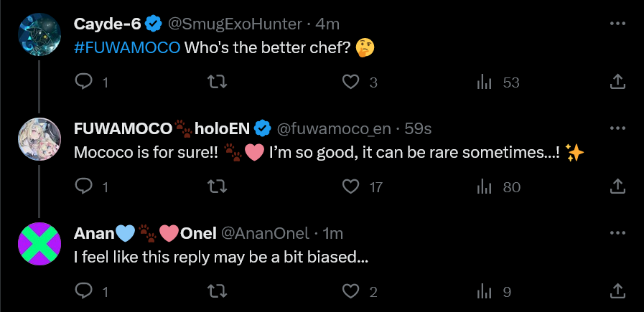Reply to Anan Onel's tweet

tap(85, 291)
